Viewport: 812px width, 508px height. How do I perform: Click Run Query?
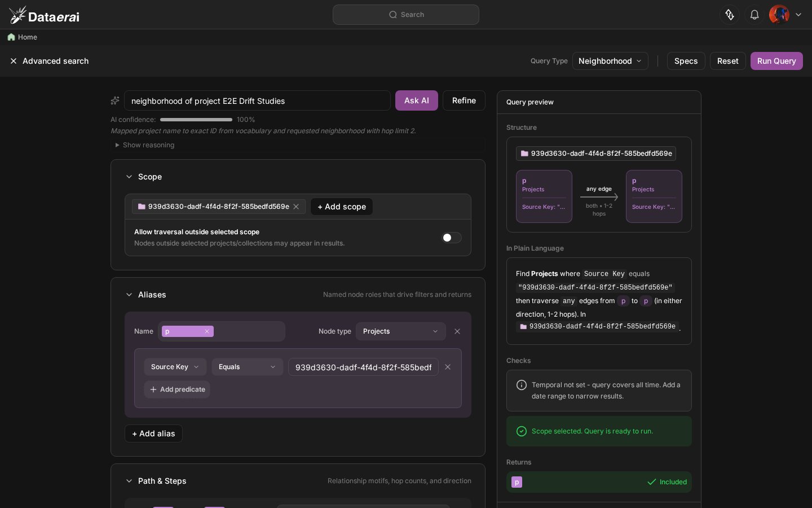[x=776, y=61]
